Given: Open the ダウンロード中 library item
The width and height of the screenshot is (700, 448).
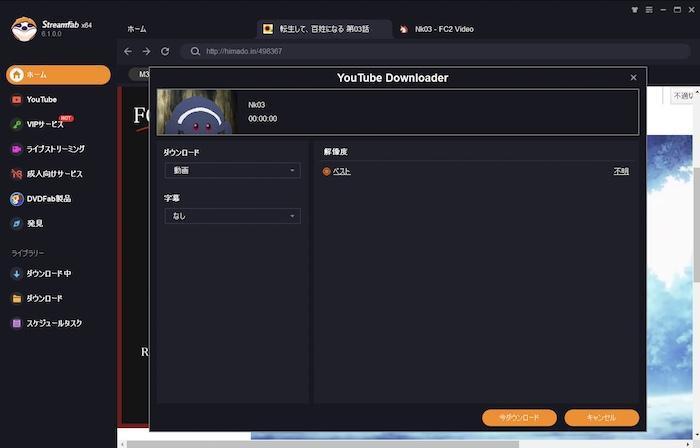Looking at the screenshot, I should pyautogui.click(x=41, y=274).
